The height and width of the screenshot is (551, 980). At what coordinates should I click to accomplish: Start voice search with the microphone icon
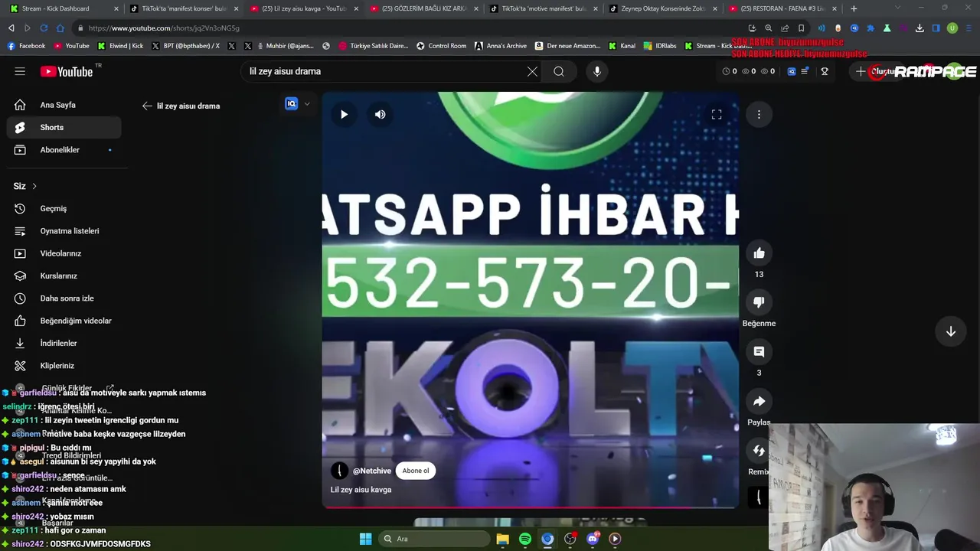tap(597, 71)
